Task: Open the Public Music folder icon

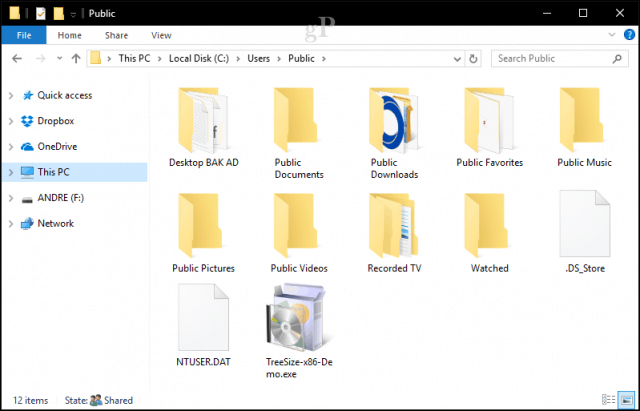Action: click(581, 120)
